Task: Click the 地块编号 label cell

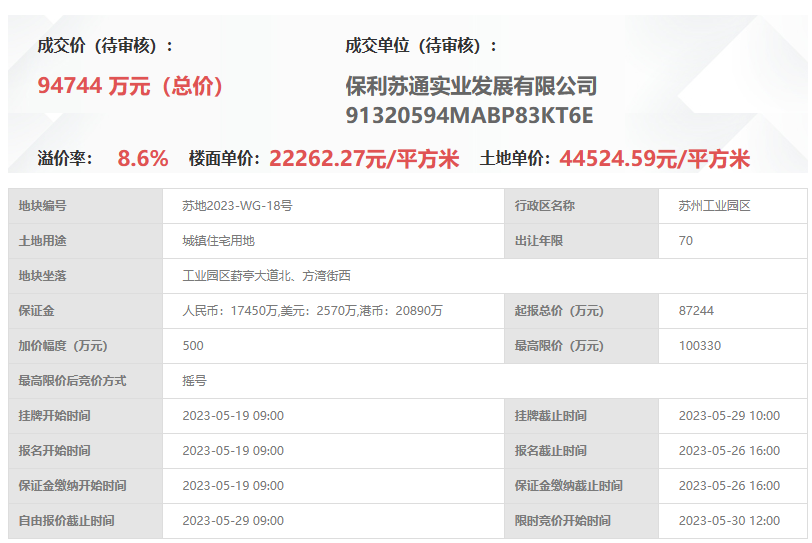Action: point(85,206)
